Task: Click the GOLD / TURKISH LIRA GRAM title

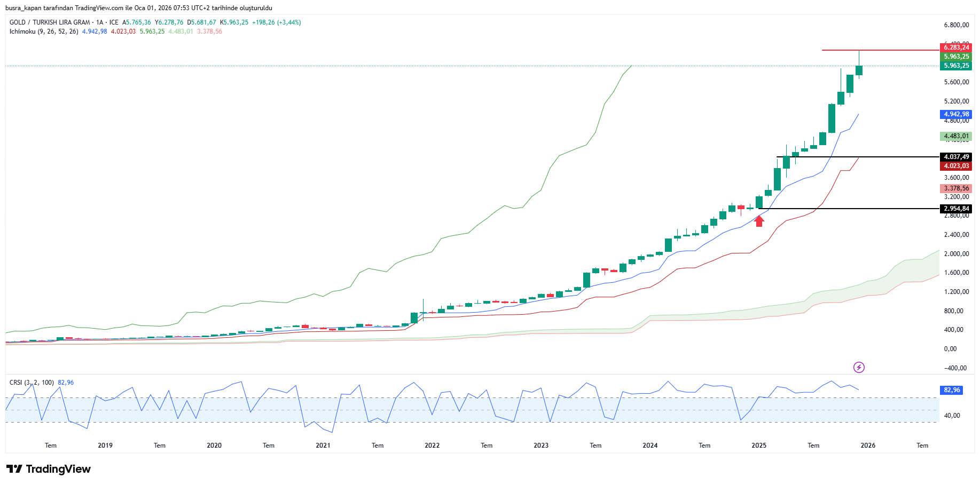Action: (x=50, y=22)
